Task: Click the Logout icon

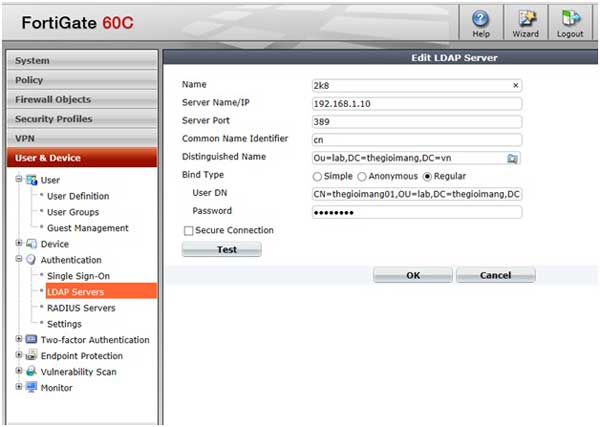Action: [x=571, y=18]
